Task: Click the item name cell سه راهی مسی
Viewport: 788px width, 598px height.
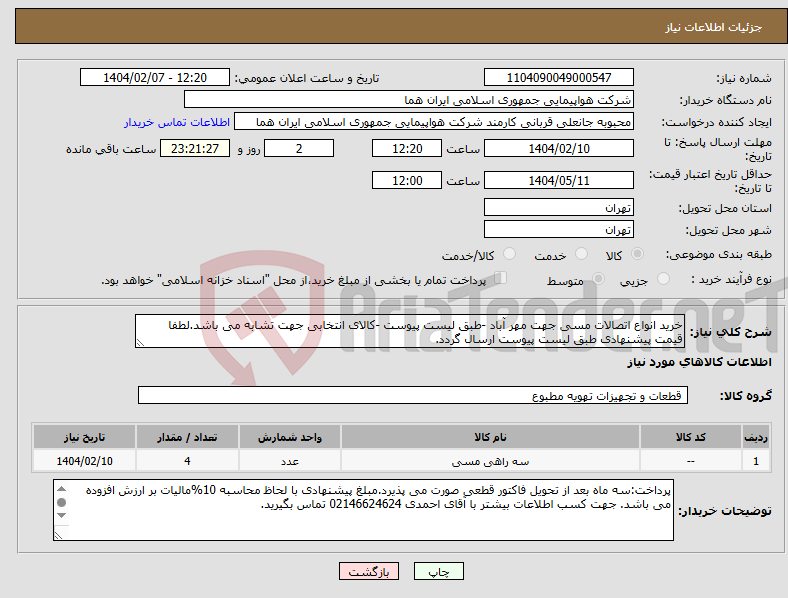Action: (490, 461)
